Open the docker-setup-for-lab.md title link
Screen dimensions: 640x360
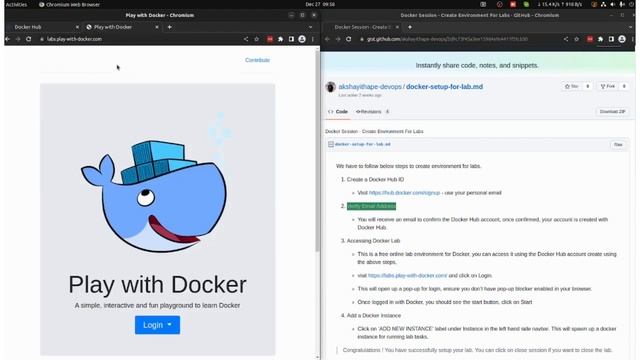(x=444, y=87)
